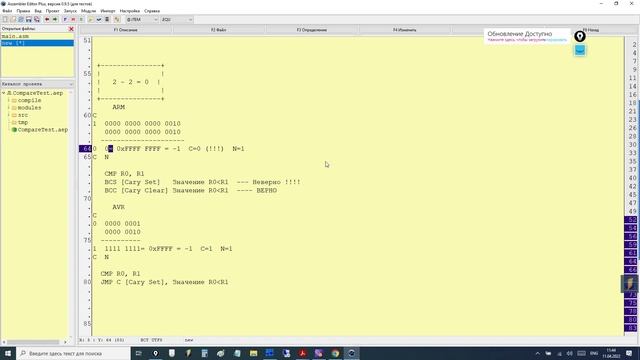The height and width of the screenshot is (360, 640).
Task: Click the black map pin overlay icon
Action: [580, 36]
